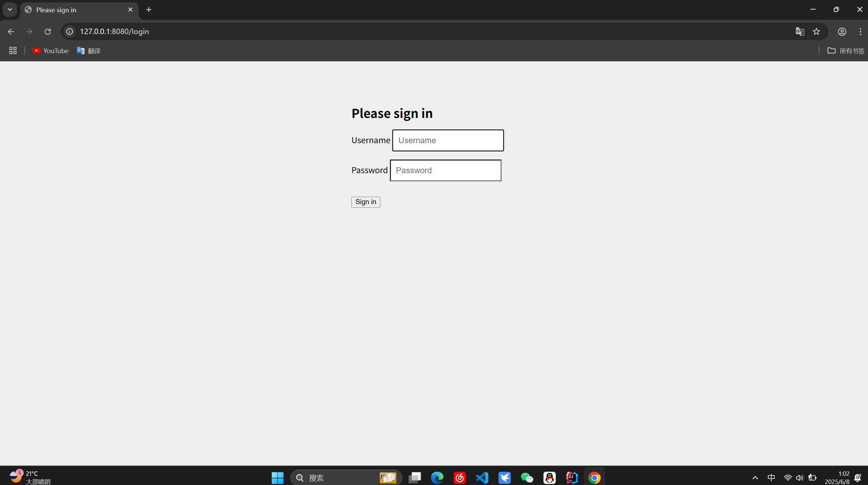Launch WeChat from the taskbar
This screenshot has height=485, width=868.
coord(527,478)
